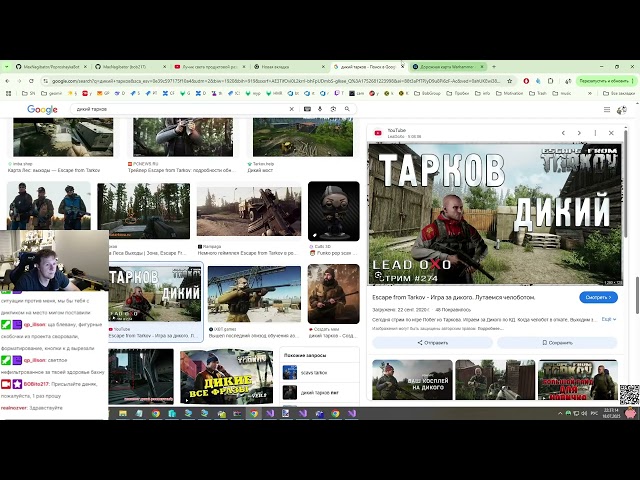Viewport: 640px width, 480px height.
Task: Reload the page
Action: coord(31,81)
